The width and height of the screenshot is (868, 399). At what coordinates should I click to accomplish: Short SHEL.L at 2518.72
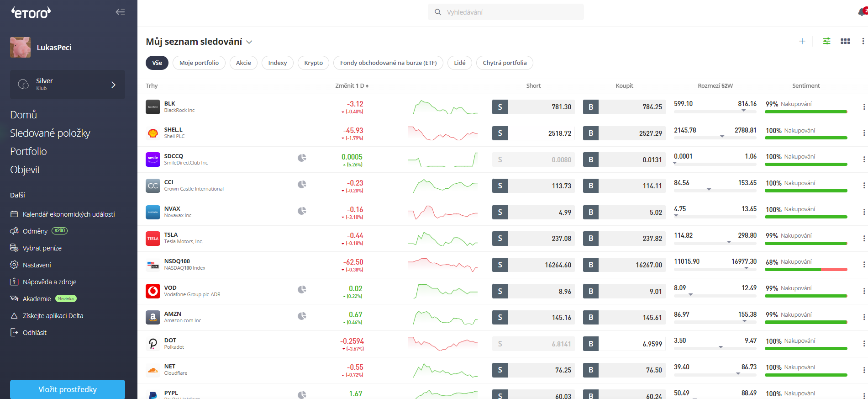click(x=533, y=133)
